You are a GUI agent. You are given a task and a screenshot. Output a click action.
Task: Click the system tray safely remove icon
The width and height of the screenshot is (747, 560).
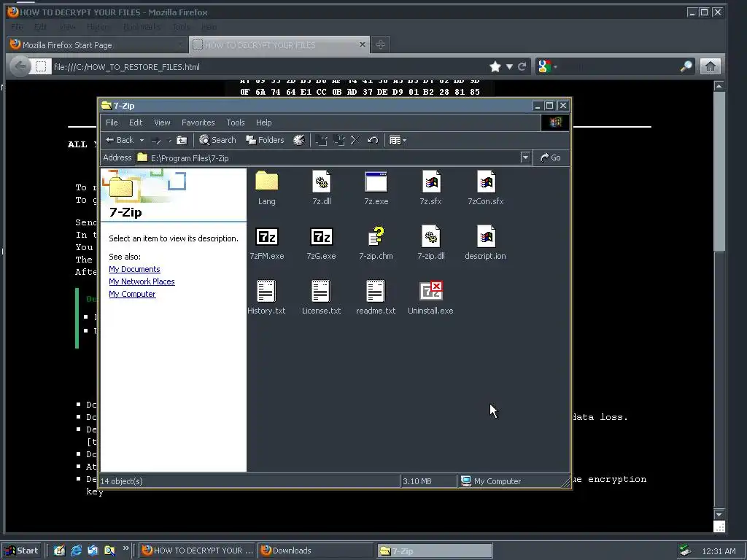click(x=685, y=551)
